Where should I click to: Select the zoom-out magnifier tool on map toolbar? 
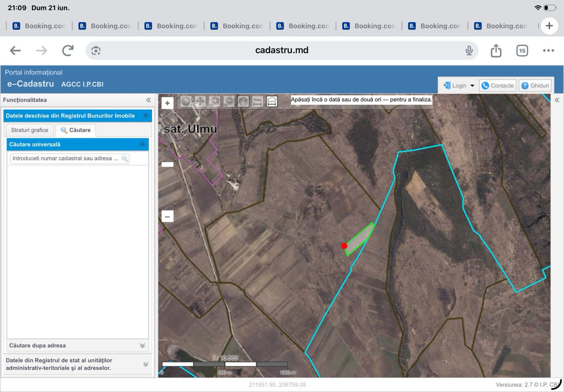pyautogui.click(x=229, y=101)
